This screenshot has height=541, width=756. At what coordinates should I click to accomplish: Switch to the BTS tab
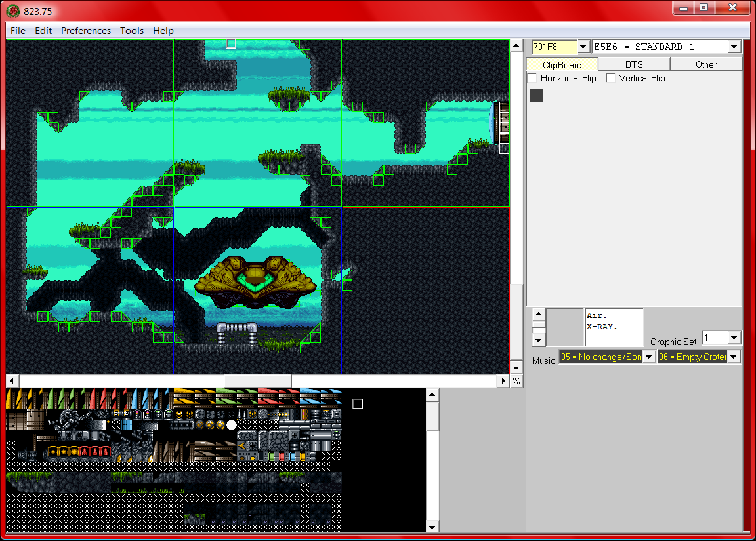pos(634,64)
